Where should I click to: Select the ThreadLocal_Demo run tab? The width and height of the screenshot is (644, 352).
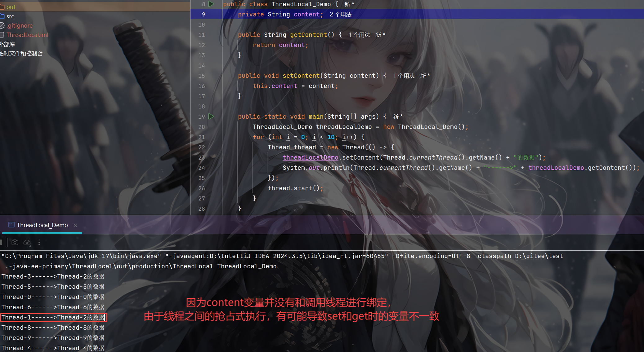[42, 225]
